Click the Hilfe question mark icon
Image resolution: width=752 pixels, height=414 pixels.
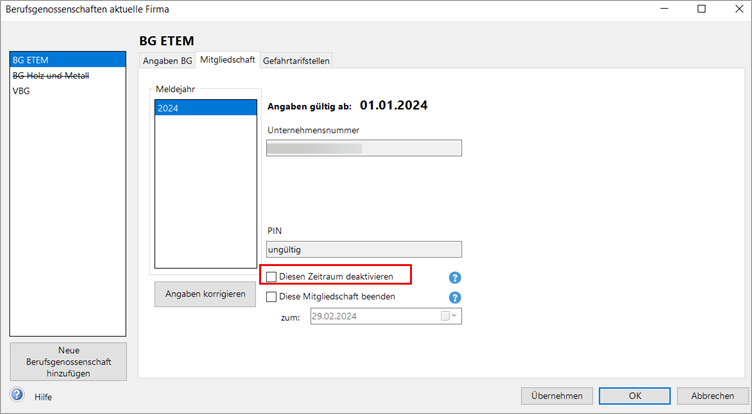17,395
